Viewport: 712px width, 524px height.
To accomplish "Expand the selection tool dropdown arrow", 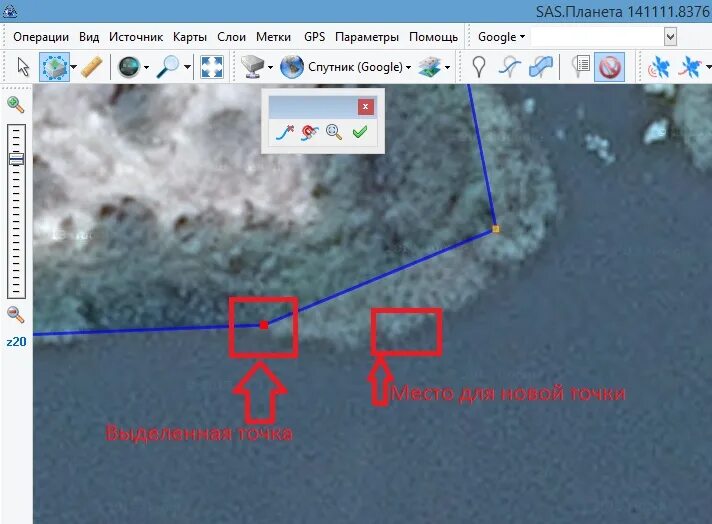I will pyautogui.click(x=74, y=67).
